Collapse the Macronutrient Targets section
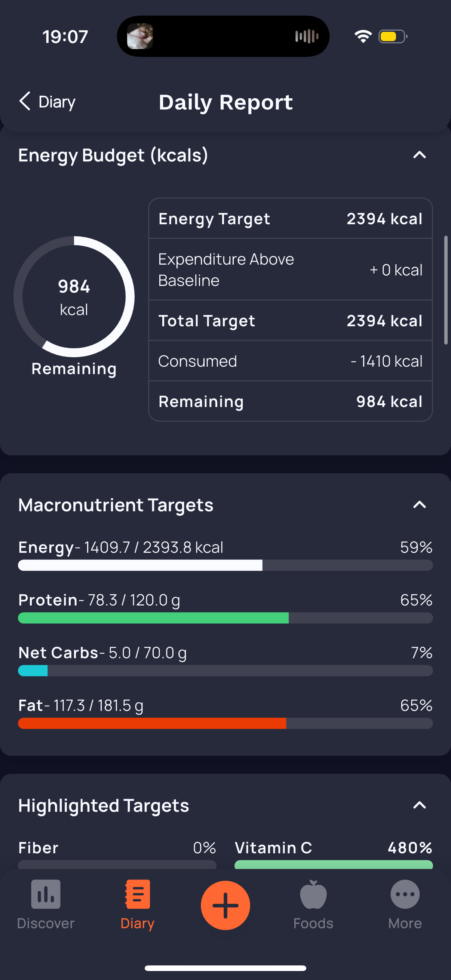The image size is (451, 980). tap(420, 505)
